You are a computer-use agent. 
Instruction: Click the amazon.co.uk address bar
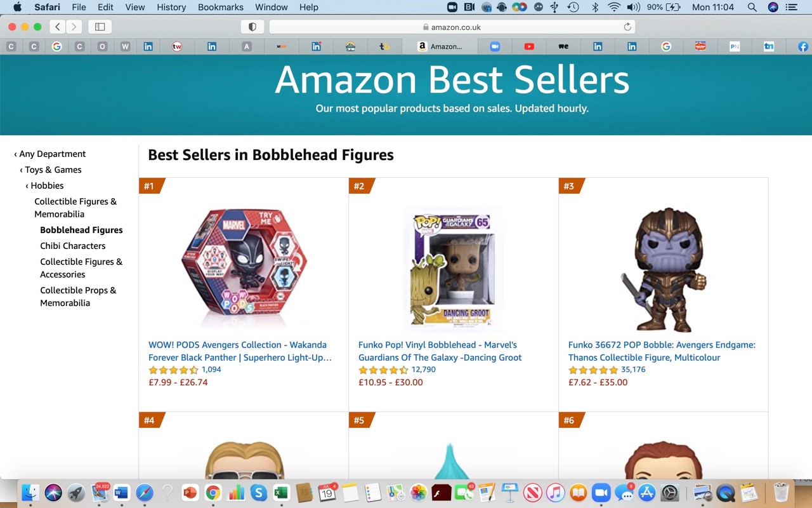pos(452,27)
